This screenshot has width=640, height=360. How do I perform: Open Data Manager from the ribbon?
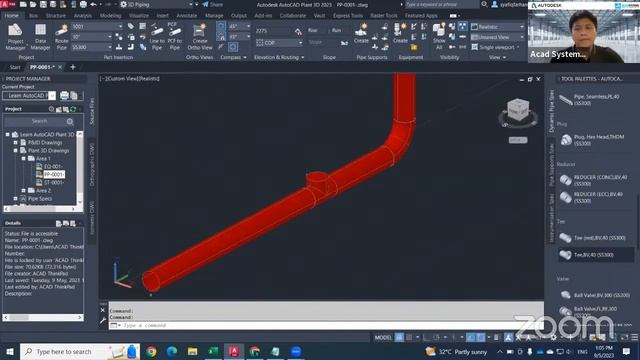click(40, 37)
